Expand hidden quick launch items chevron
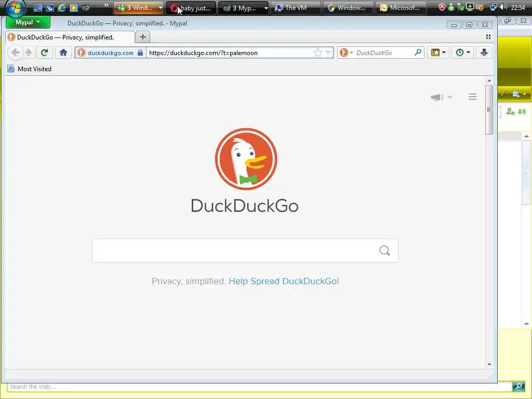Screen dimensions: 532x399 pos(106,5)
